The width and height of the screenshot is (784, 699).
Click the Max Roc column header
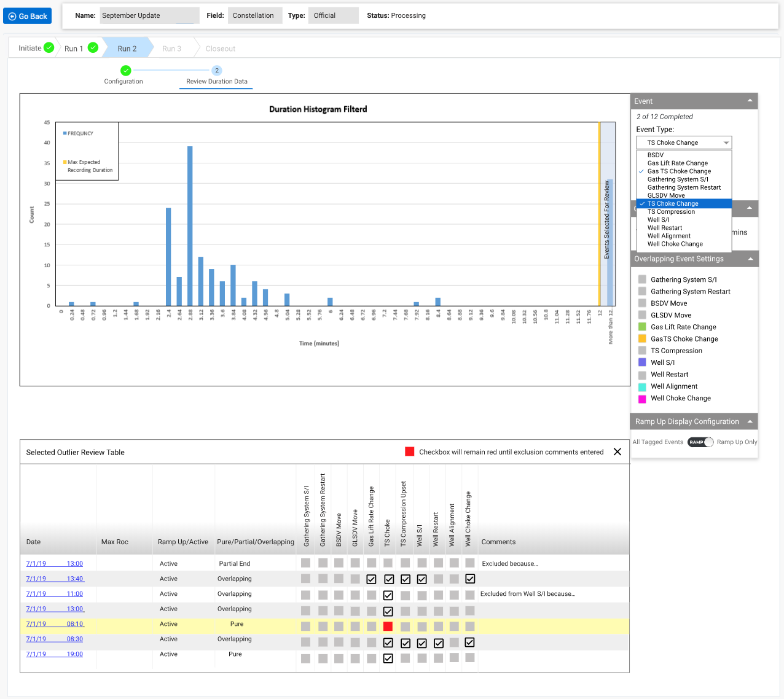click(115, 542)
